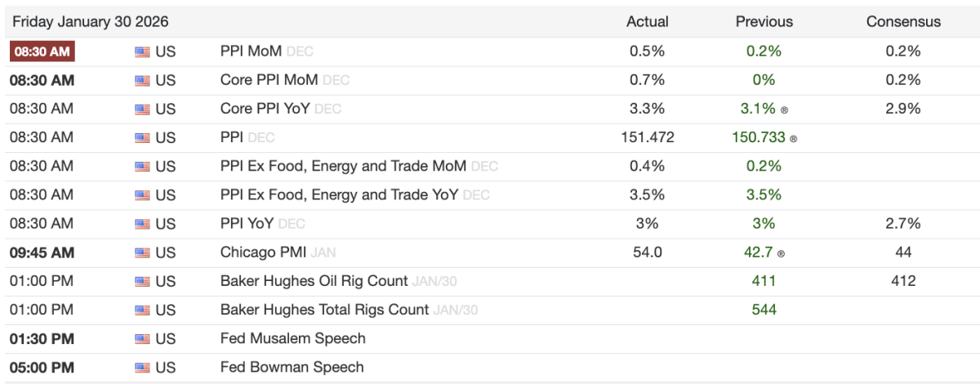
Task: Click the Friday January 30 2026 date header
Action: [90, 21]
